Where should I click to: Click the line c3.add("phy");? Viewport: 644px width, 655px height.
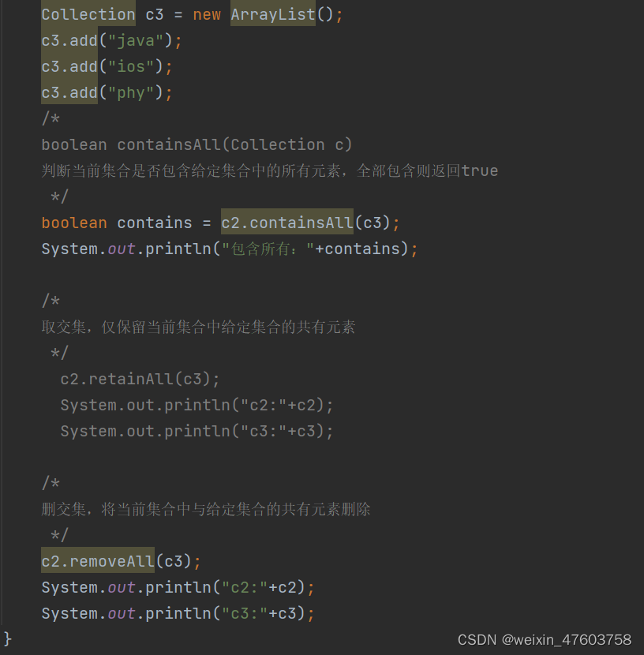click(107, 93)
